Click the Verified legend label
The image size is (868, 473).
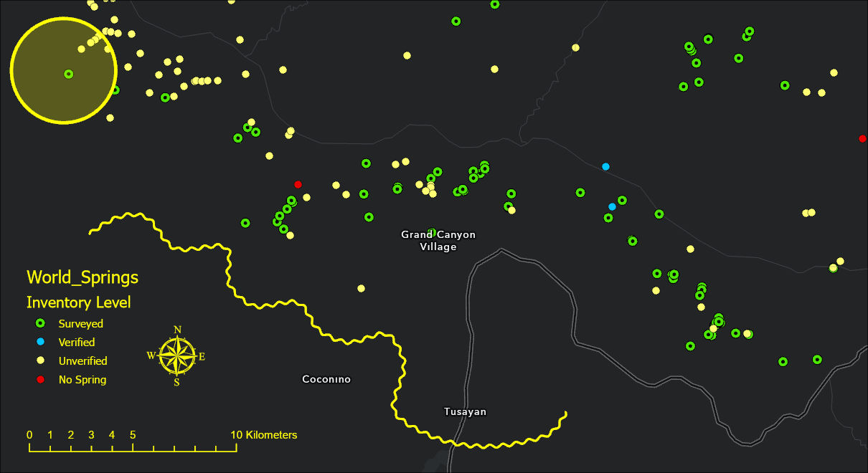click(x=77, y=343)
